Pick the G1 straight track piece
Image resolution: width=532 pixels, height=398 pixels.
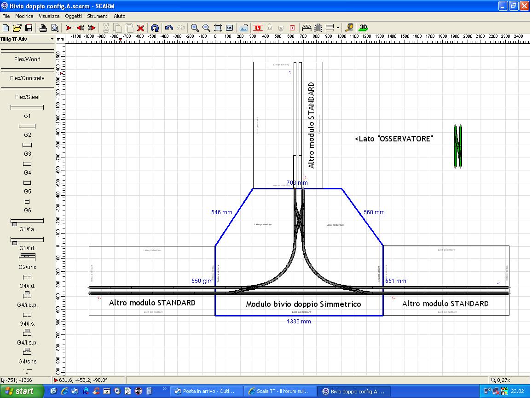pyautogui.click(x=27, y=111)
